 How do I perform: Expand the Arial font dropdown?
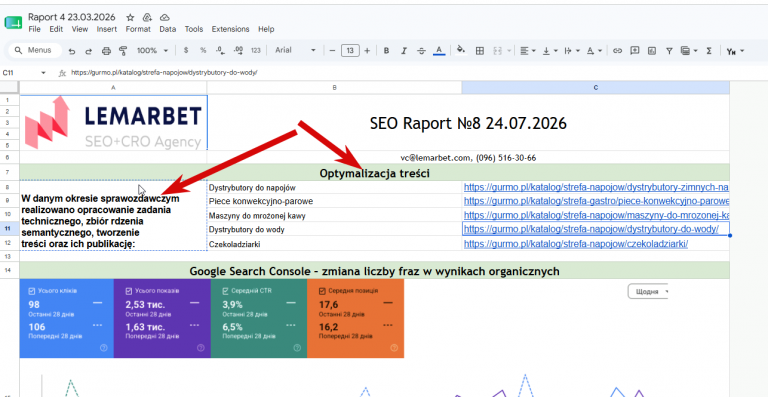[x=295, y=50]
